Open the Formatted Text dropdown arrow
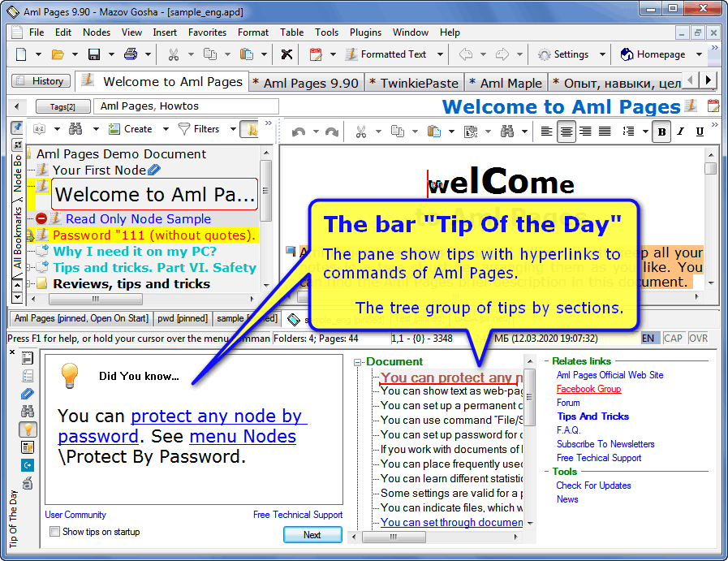The image size is (728, 561). click(440, 54)
